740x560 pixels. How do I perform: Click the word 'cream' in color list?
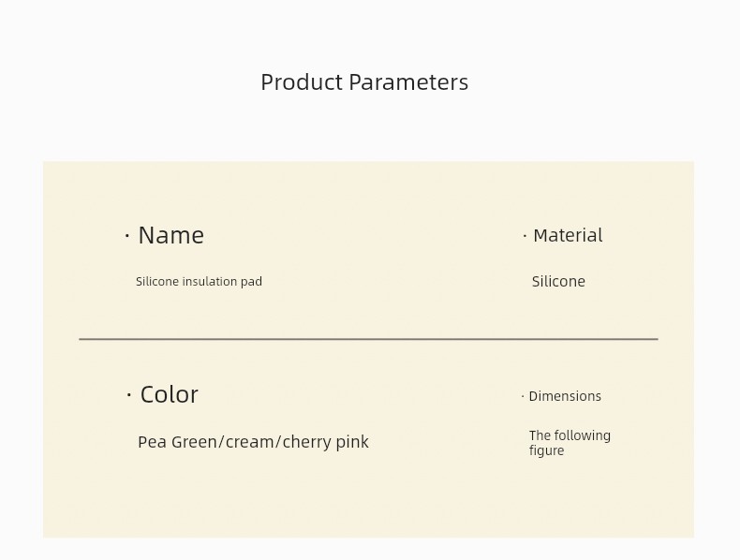click(x=250, y=443)
